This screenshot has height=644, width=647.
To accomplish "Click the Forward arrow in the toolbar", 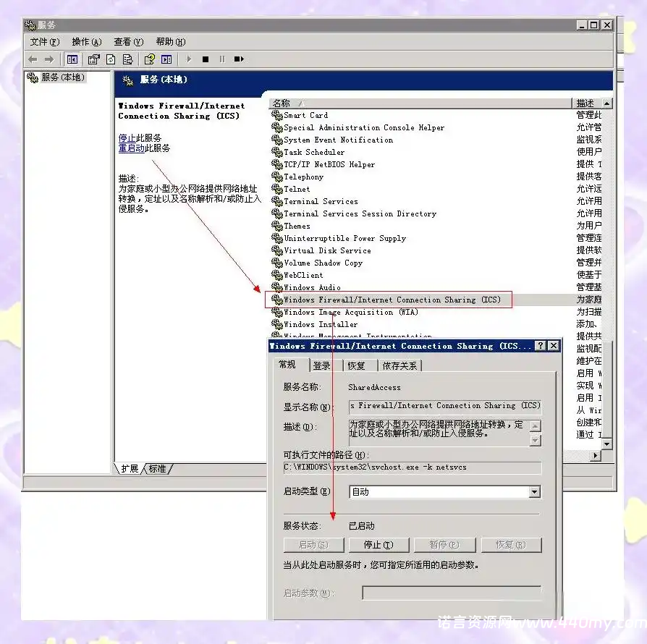I will [49, 59].
